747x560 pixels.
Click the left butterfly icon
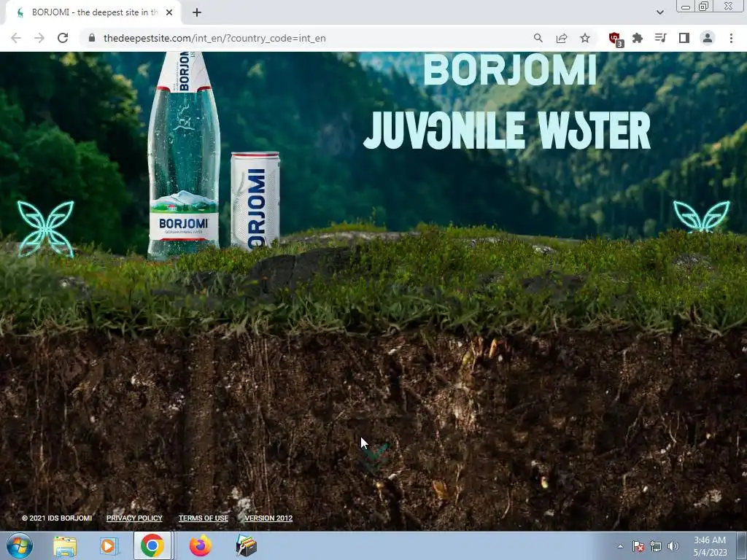tap(46, 228)
